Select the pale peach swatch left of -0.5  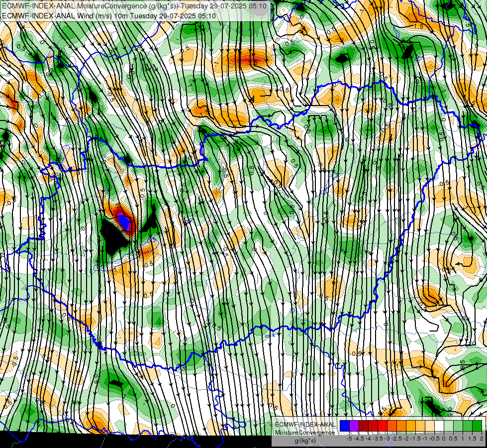pyautogui.click(x=430, y=426)
